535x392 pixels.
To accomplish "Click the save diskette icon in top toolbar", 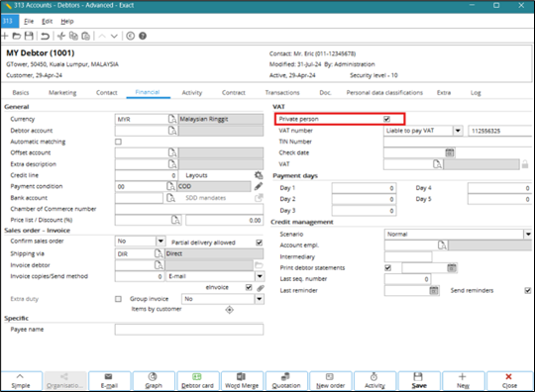I will pyautogui.click(x=29, y=36).
